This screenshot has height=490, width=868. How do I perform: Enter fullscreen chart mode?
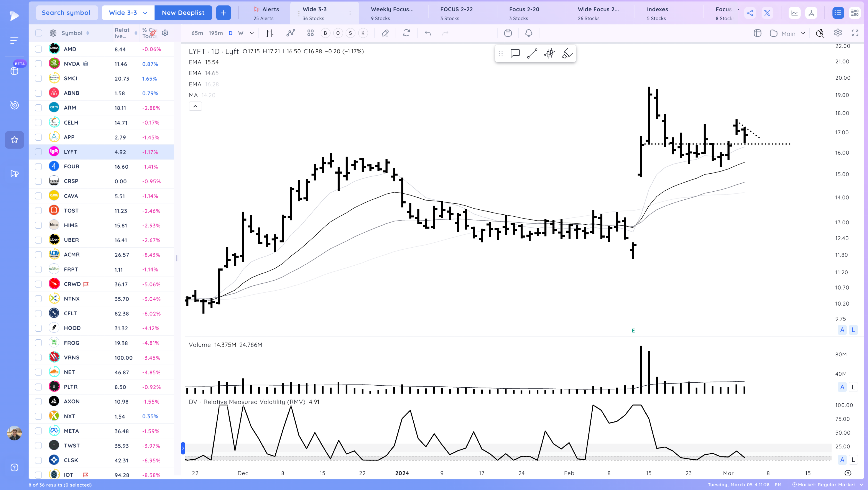tap(855, 33)
